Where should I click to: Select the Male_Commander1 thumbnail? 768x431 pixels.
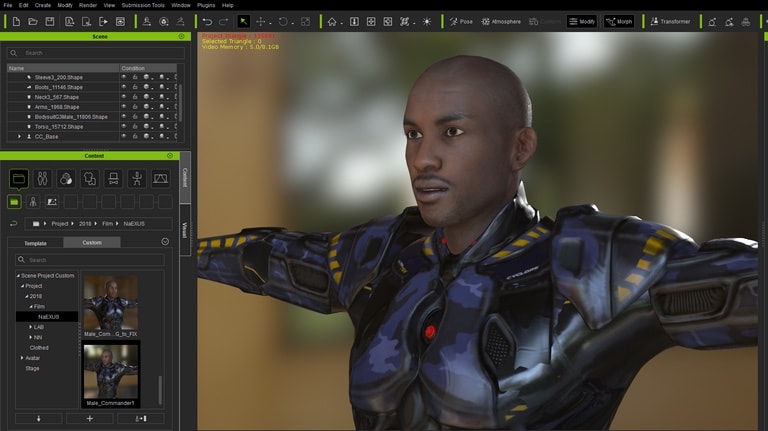point(111,375)
